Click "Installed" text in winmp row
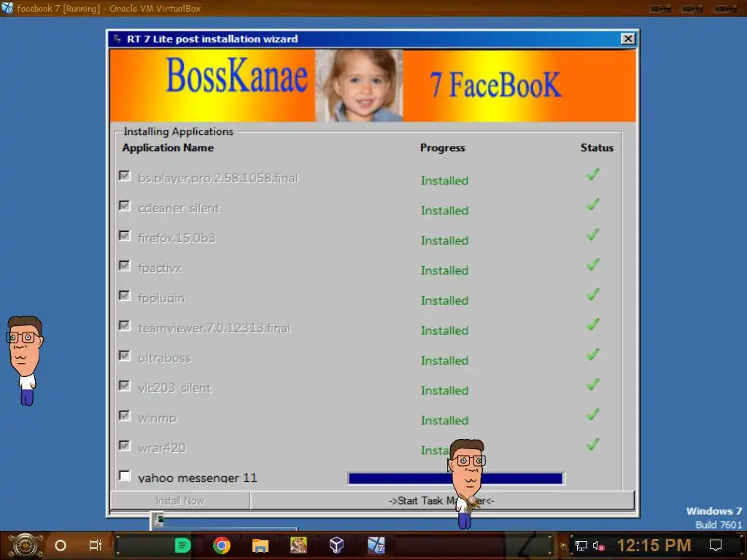 pyautogui.click(x=444, y=421)
